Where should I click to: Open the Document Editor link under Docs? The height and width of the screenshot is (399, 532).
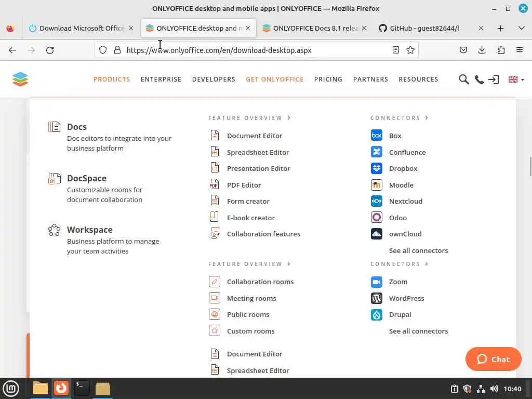pyautogui.click(x=255, y=136)
